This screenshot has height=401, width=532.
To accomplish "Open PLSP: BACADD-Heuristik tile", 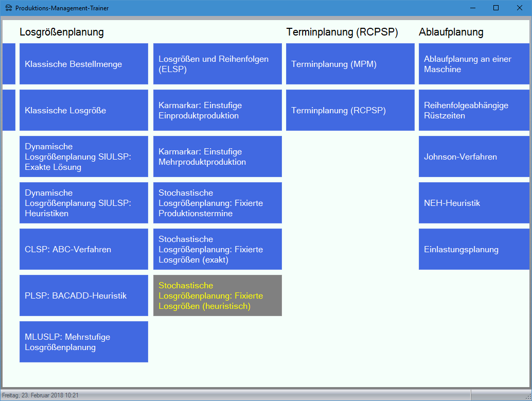I will click(84, 295).
